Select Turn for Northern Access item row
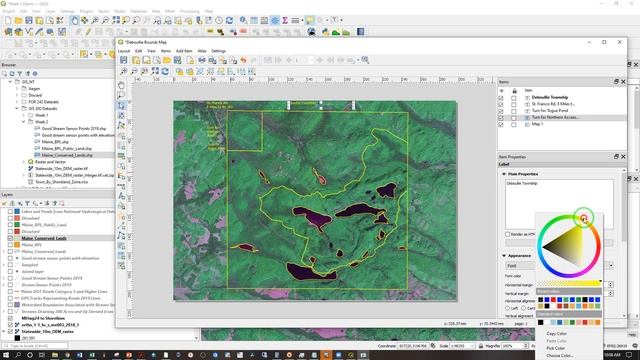 555,118
